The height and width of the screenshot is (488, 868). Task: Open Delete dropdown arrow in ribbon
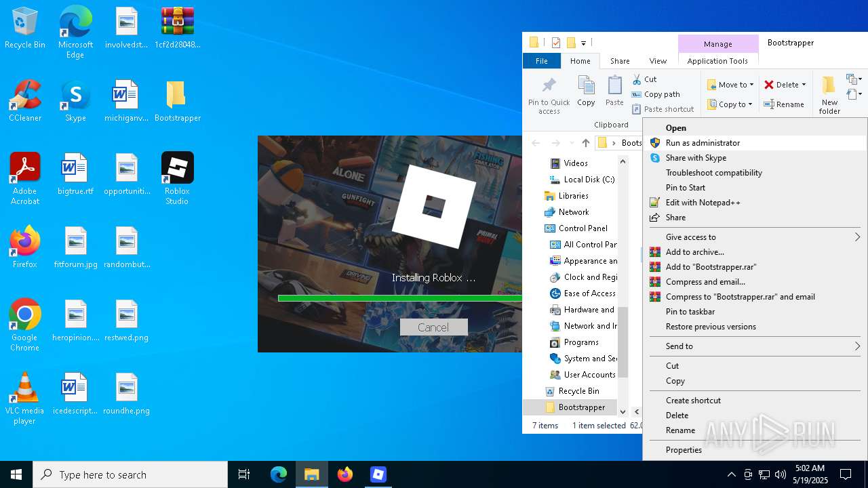click(804, 85)
